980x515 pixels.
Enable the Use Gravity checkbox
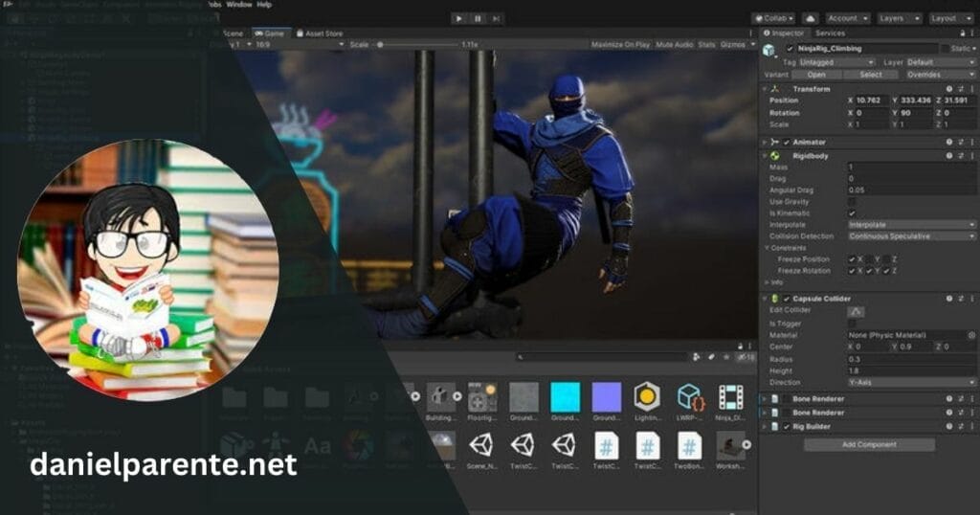(852, 202)
